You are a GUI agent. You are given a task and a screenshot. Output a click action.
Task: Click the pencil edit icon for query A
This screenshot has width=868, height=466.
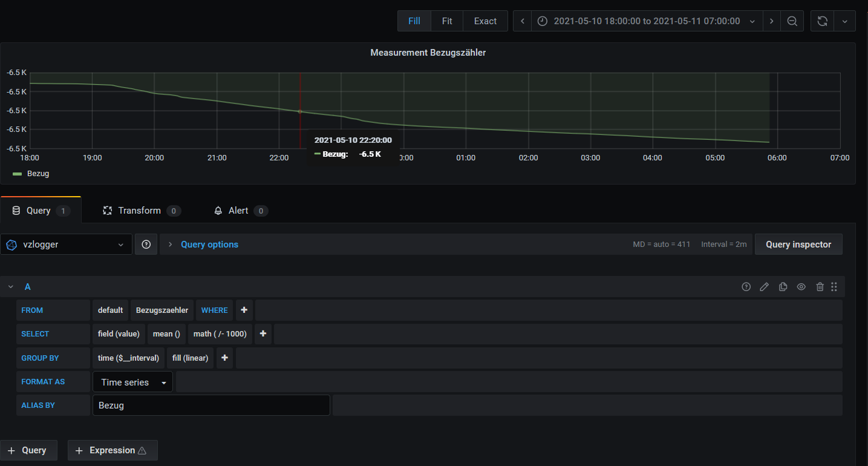click(765, 287)
